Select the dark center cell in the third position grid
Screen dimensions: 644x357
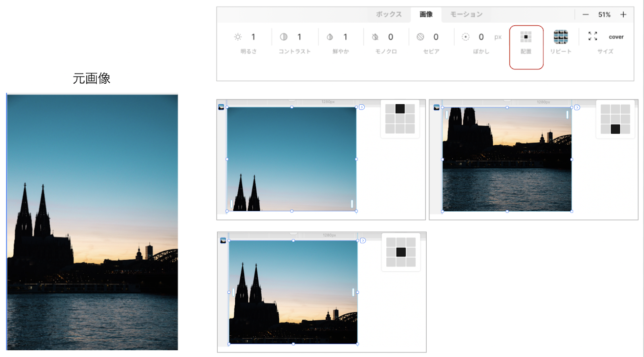pyautogui.click(x=401, y=252)
